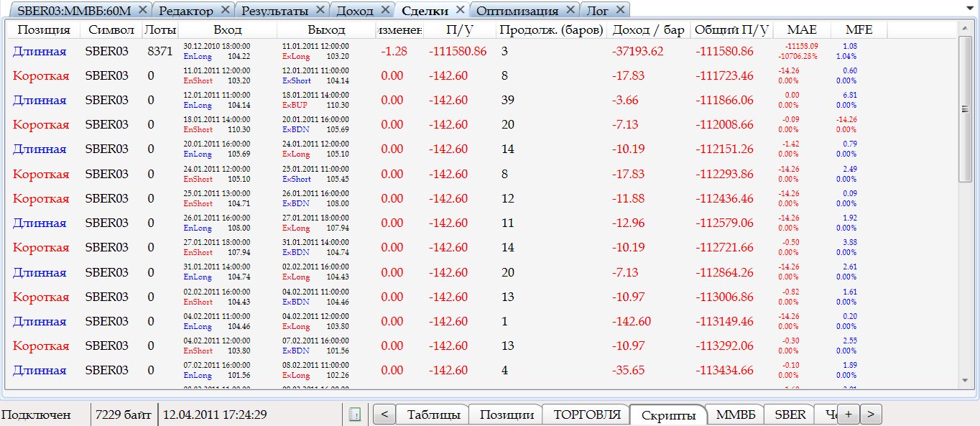Close the Доход tab
The image size is (980, 426).
pos(385,10)
